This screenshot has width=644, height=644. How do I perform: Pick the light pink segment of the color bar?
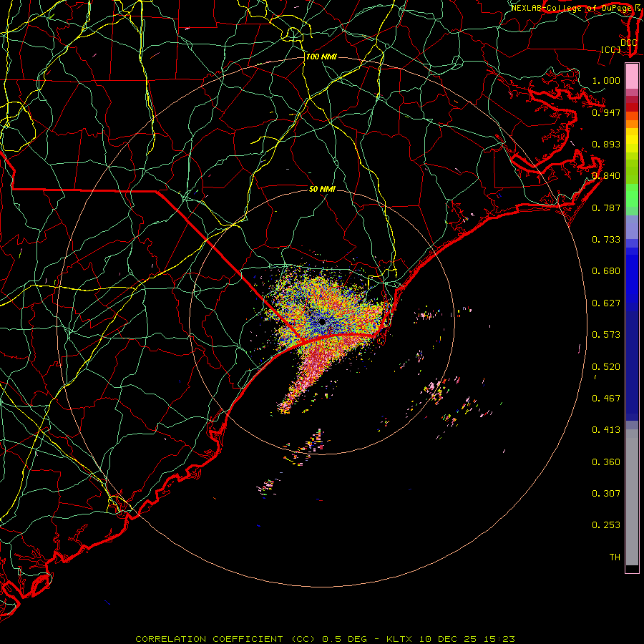point(632,77)
